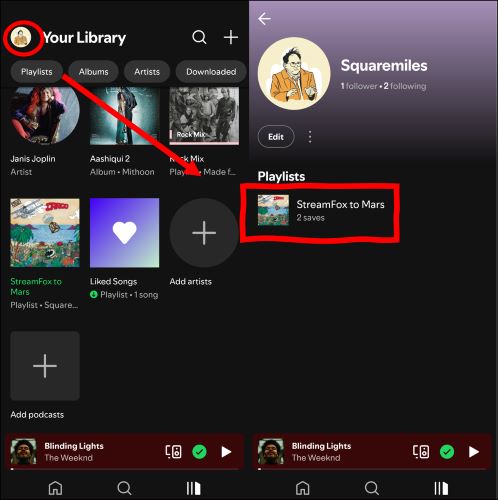Open Search in library screen bottom bar
The image size is (498, 500).
tap(124, 488)
